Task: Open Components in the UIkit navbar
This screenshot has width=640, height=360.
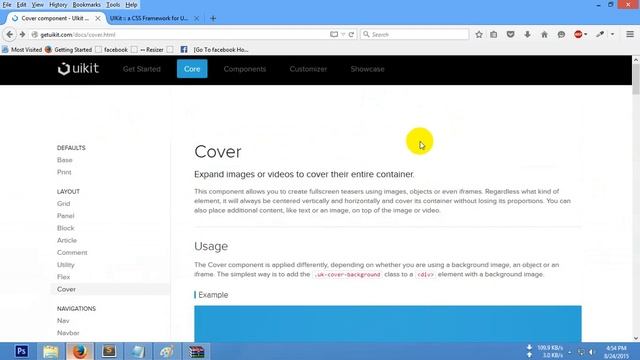Action: pos(244,69)
